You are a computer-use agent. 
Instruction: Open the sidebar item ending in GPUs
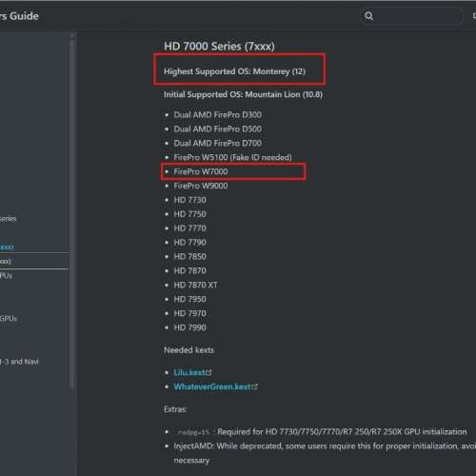point(9,318)
